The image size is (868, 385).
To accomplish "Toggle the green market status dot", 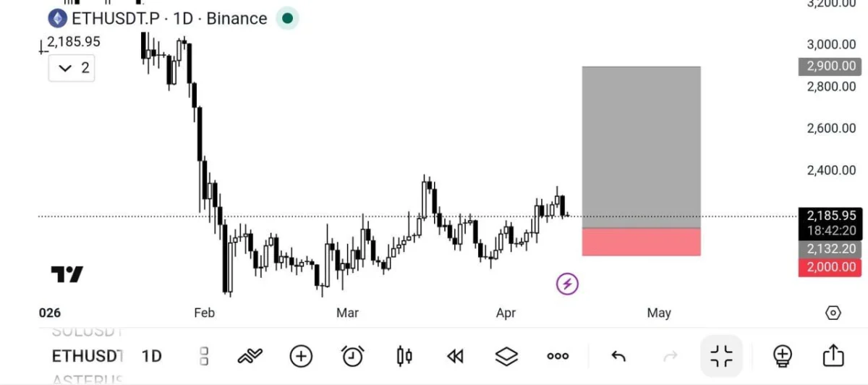I will 287,18.
